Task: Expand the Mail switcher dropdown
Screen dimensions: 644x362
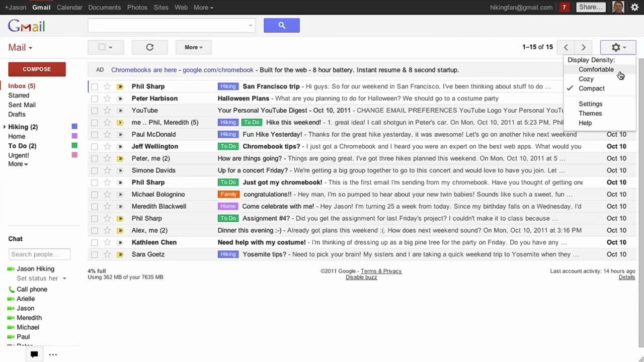Action: click(x=20, y=48)
